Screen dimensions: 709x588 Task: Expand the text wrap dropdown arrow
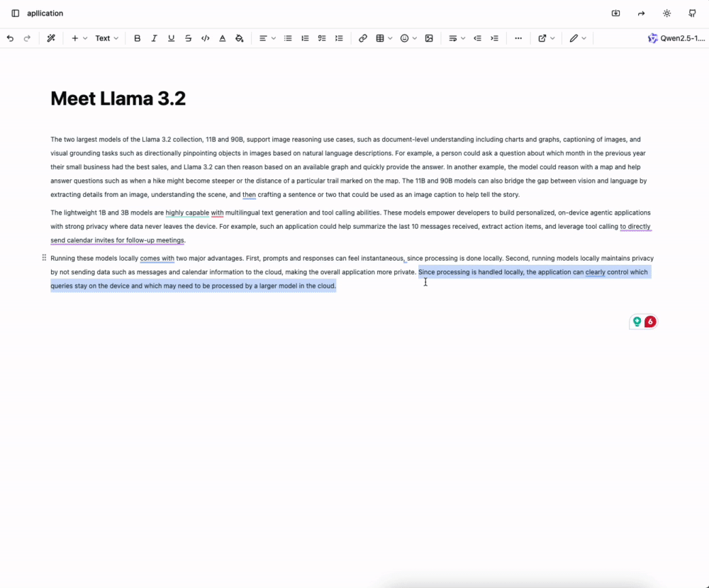[x=463, y=38]
